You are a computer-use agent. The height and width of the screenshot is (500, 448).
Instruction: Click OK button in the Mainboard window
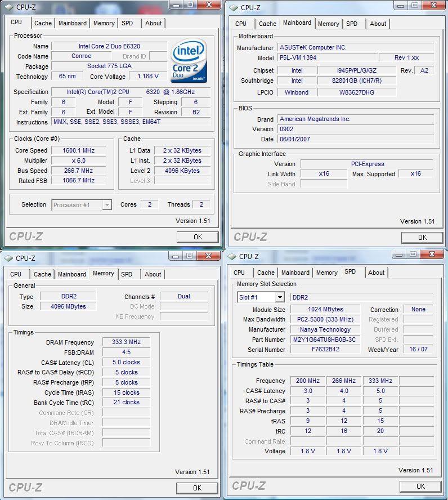(422, 238)
